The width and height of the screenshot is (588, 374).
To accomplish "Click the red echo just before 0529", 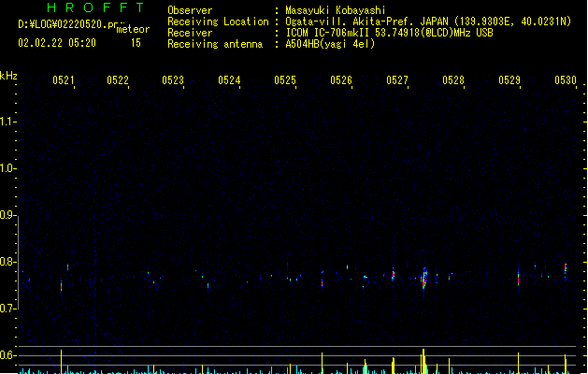I will 518,280.
